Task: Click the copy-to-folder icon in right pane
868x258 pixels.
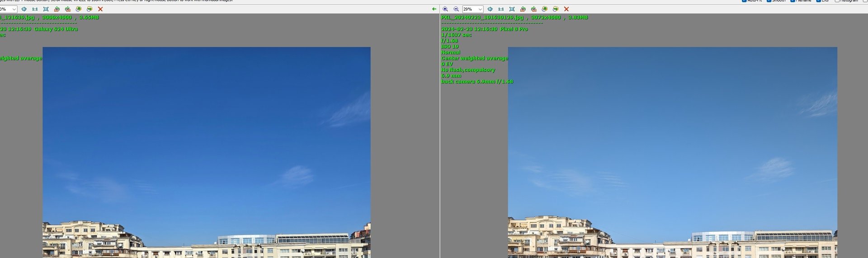Action: pyautogui.click(x=545, y=9)
